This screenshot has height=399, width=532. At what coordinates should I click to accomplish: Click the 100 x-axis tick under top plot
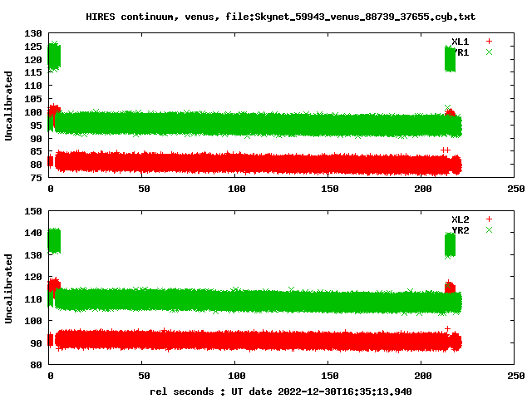click(x=236, y=189)
